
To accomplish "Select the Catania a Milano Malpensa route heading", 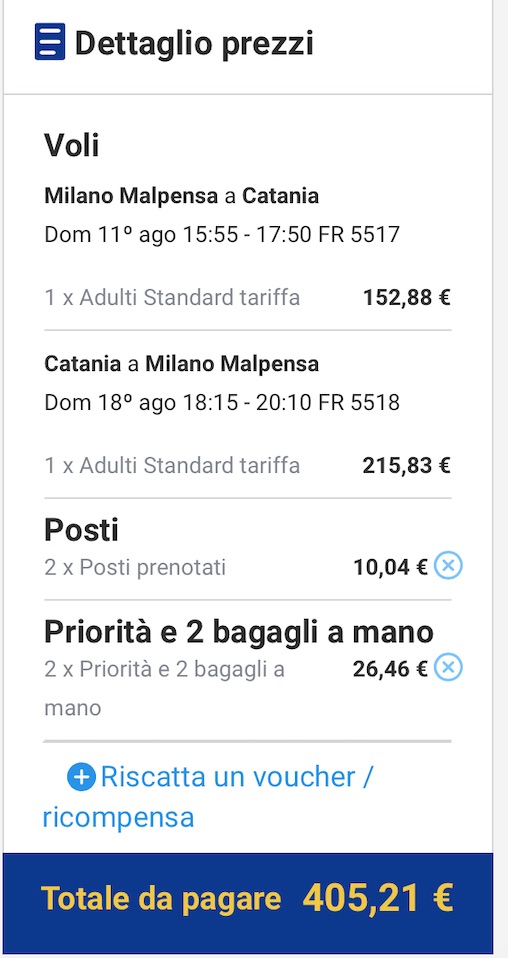I will (182, 364).
